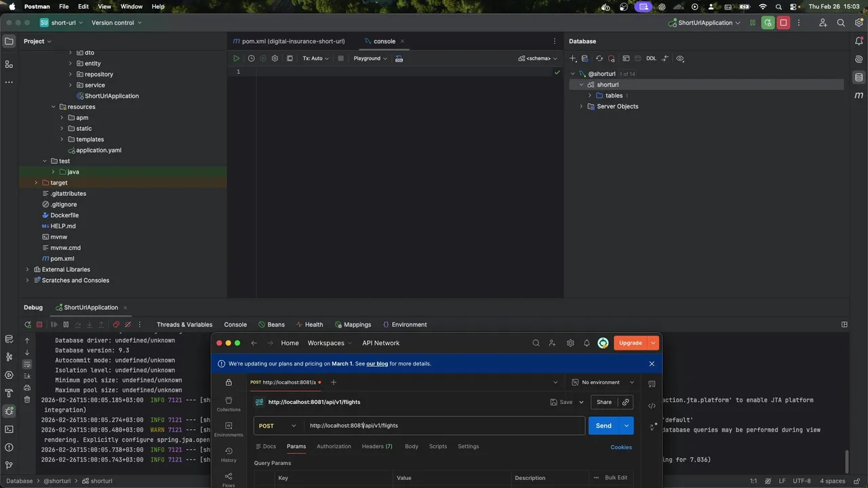Open Git tool window in left strip
Screen dimensions: 868x488
tap(9, 466)
